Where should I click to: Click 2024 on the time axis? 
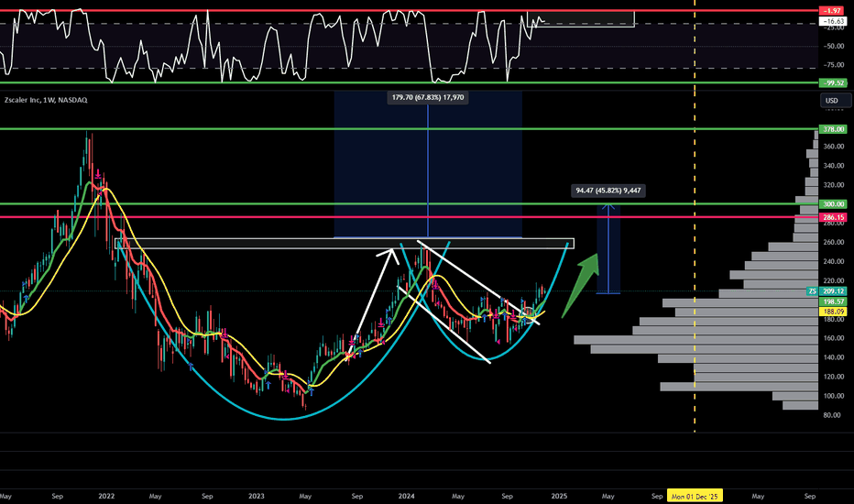pyautogui.click(x=406, y=496)
